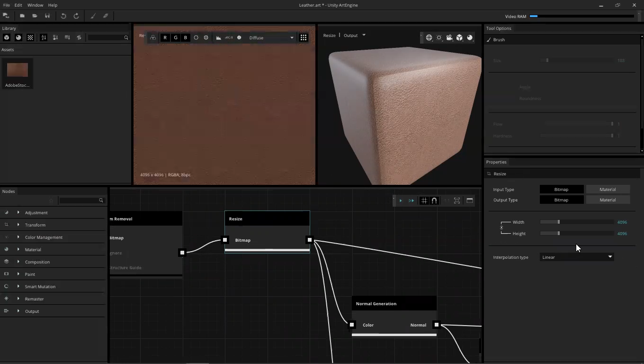Viewport: 644px width, 364px height.
Task: Click the histogram icon in the 2D viewer
Action: (219, 37)
